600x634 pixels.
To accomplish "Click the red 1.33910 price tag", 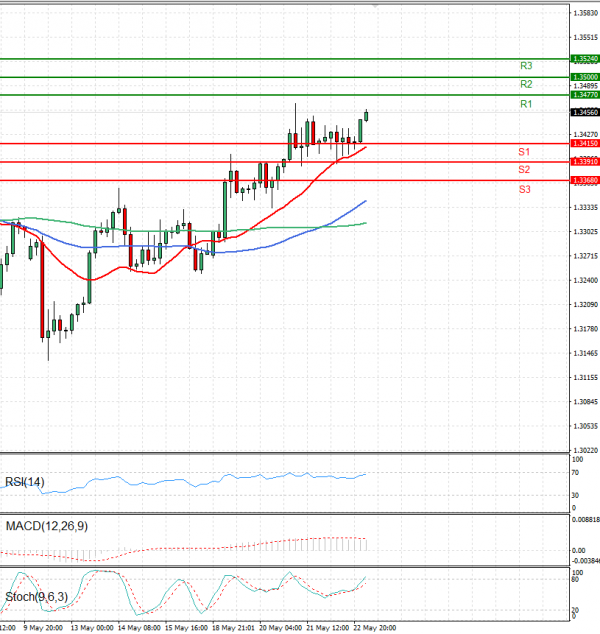I will (584, 162).
